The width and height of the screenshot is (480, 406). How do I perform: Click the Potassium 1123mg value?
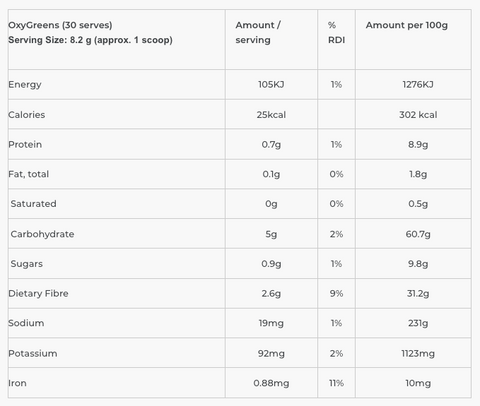tap(418, 353)
